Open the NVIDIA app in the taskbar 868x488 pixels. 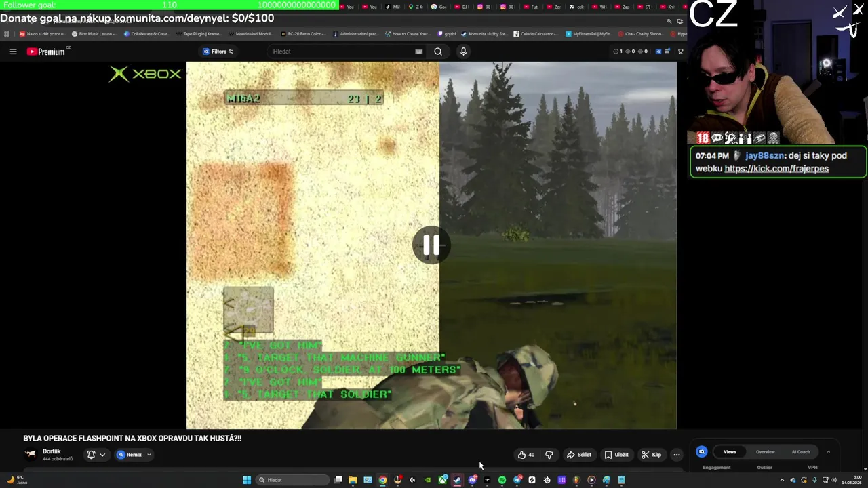427,480
